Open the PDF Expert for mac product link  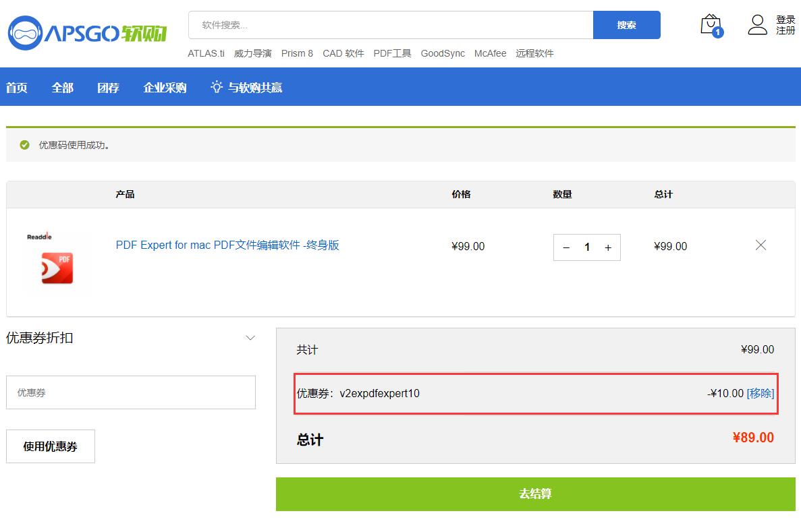click(227, 245)
